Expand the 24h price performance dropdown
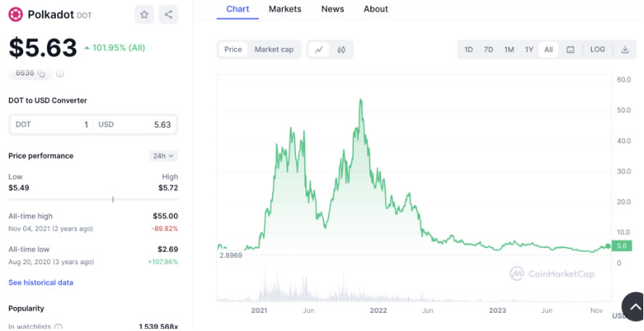Screen dimensions: 644x331 tap(163, 156)
